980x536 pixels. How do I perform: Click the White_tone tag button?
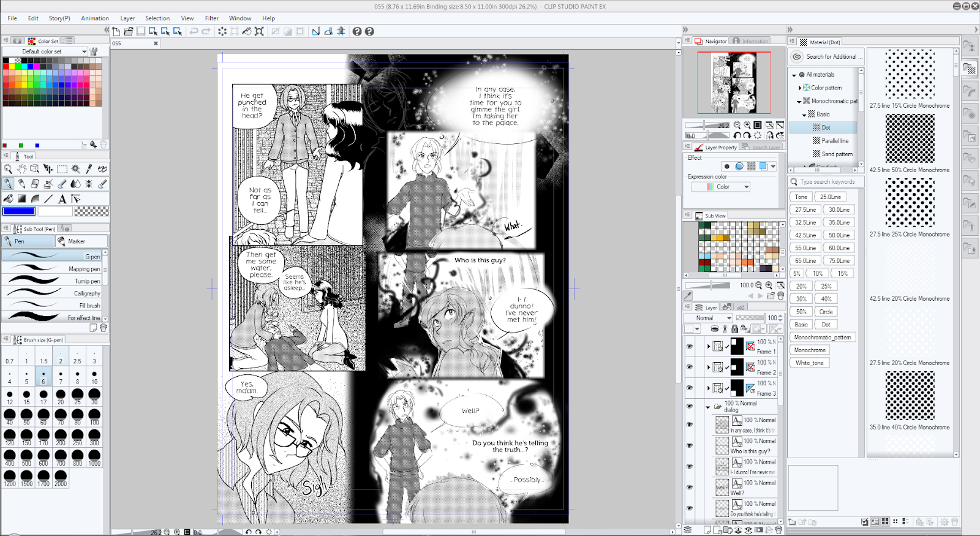[810, 363]
